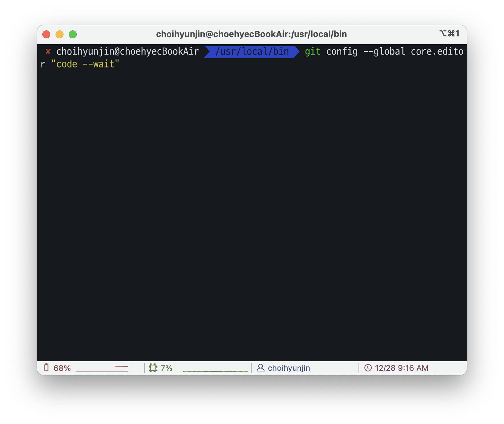Screen dimensions: 504x424
Task: Click the battery usage graph
Action: (x=102, y=369)
